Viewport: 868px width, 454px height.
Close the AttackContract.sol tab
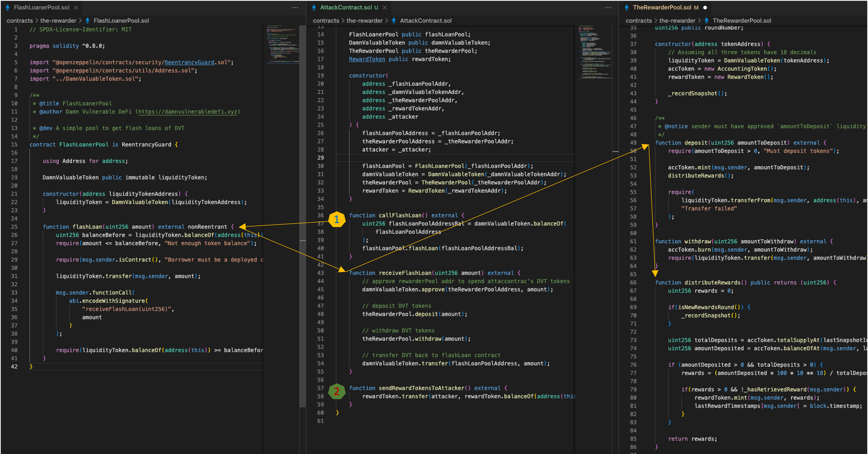coord(385,7)
